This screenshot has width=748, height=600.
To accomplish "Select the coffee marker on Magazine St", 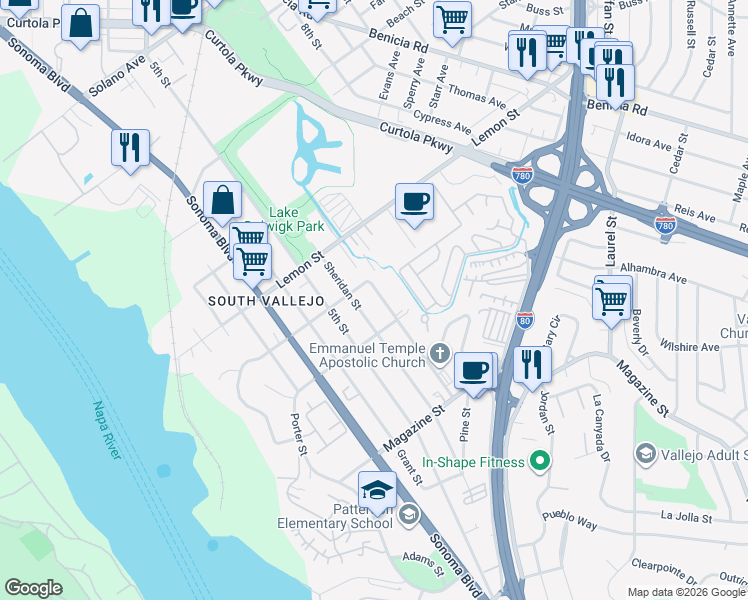I will (473, 373).
